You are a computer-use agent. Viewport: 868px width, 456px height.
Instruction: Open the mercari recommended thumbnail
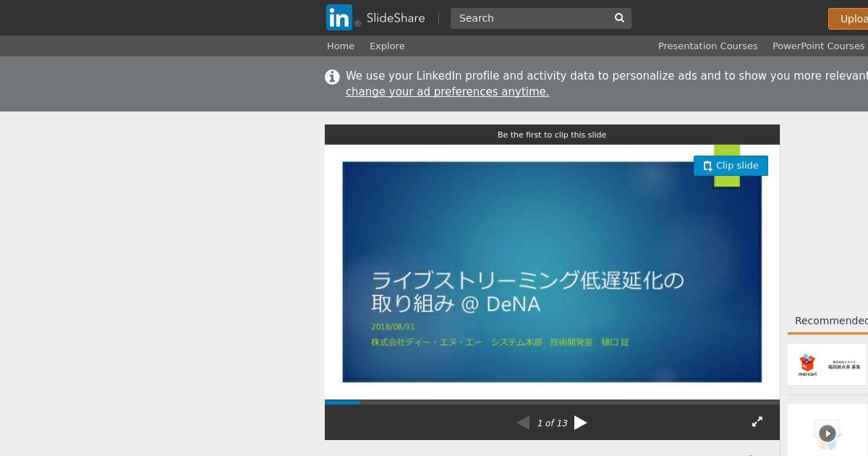coord(827,364)
